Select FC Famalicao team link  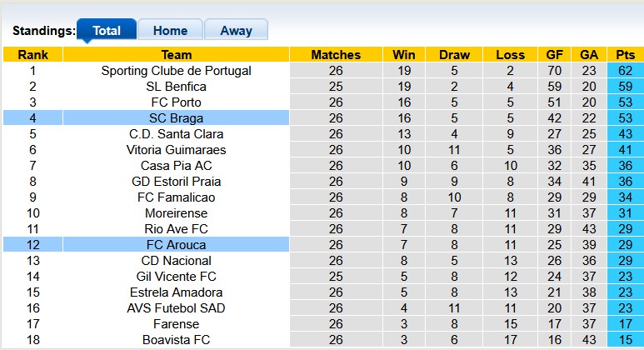(176, 197)
